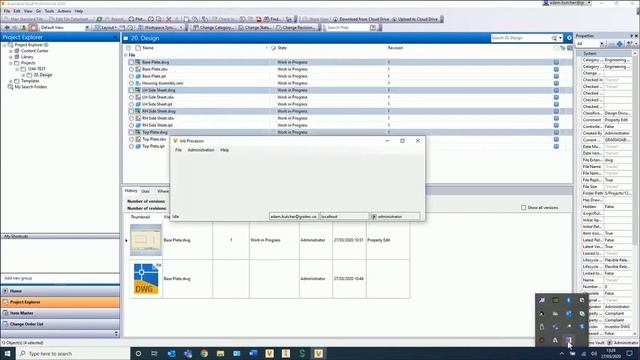640x360 pixels.
Task: Click the Properties panel vertical scrollbar
Action: coord(635,192)
